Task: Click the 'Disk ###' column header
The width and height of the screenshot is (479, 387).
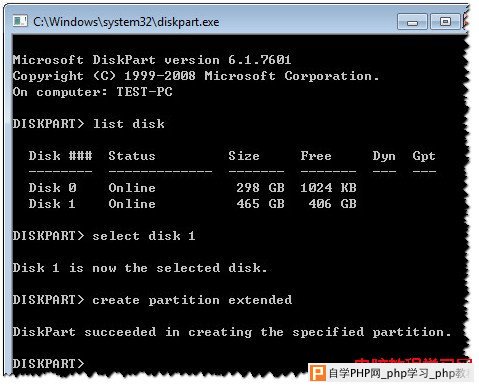Action: [60, 156]
